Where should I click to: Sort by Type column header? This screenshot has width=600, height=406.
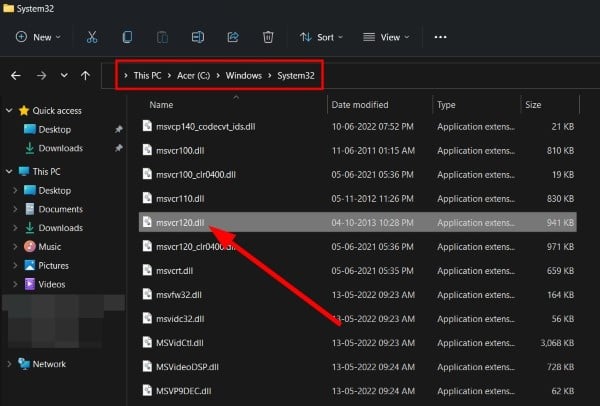coord(446,105)
